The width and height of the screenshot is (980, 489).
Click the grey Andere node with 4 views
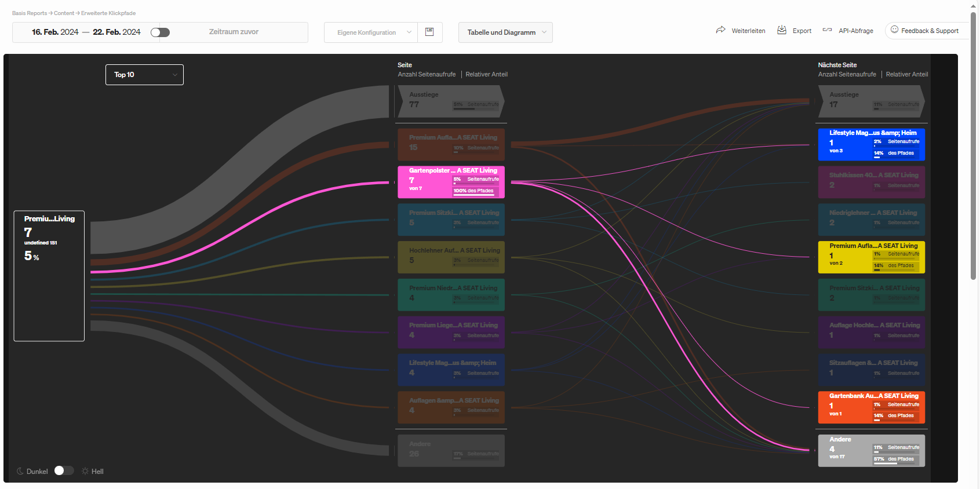point(871,451)
